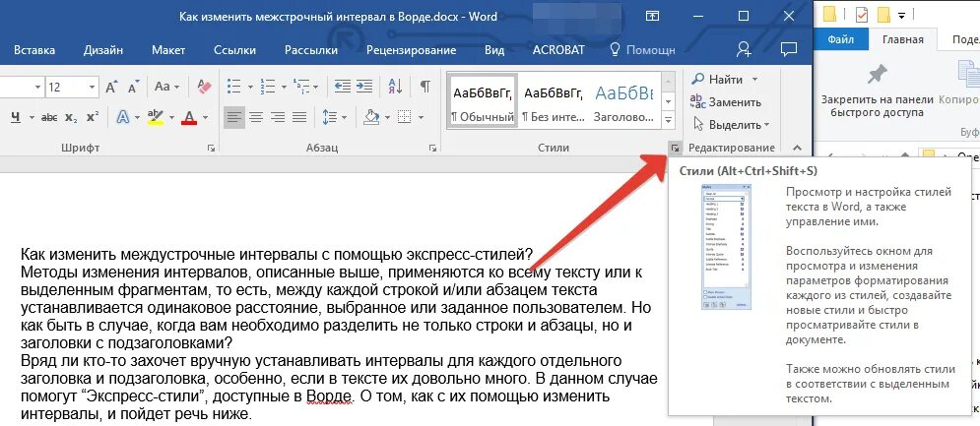Open the change case (Aa) dropdown
The height and width of the screenshot is (426, 980).
tap(166, 87)
